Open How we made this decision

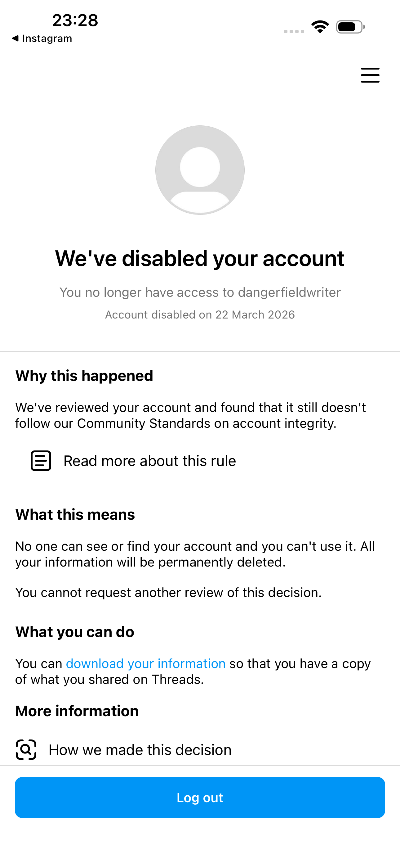click(x=140, y=750)
